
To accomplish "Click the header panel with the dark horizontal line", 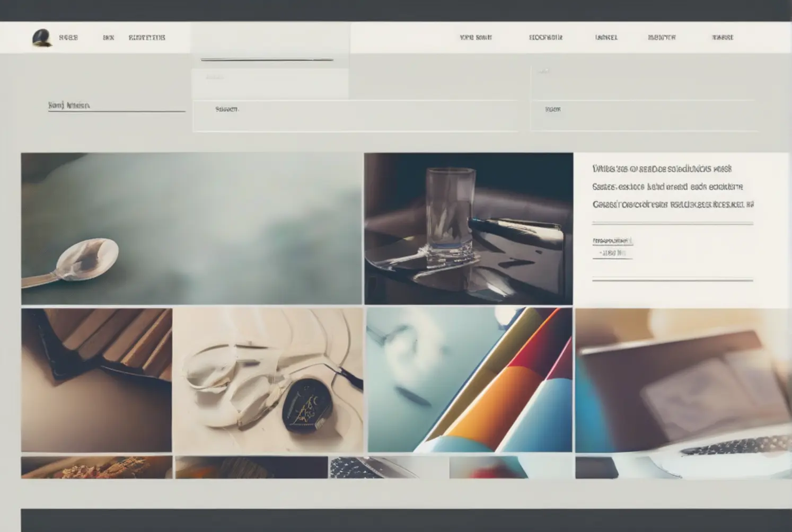I will (270, 45).
